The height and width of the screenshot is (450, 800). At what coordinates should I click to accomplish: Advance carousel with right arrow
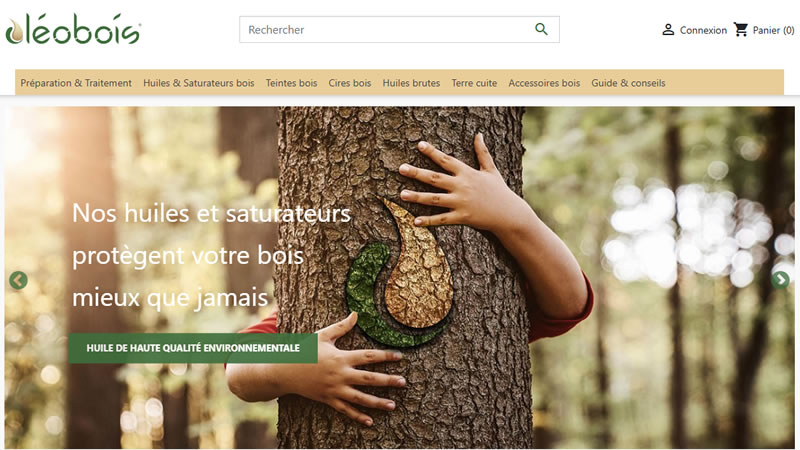780,280
